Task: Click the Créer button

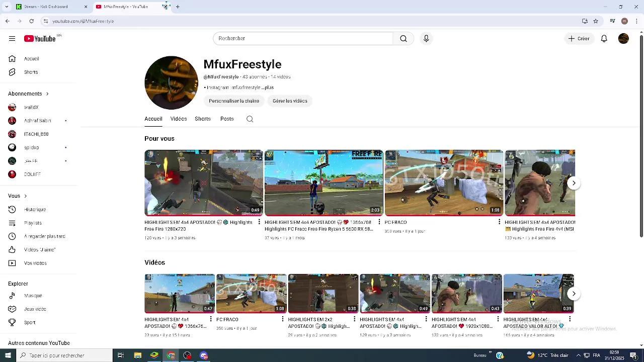Action: (x=579, y=39)
